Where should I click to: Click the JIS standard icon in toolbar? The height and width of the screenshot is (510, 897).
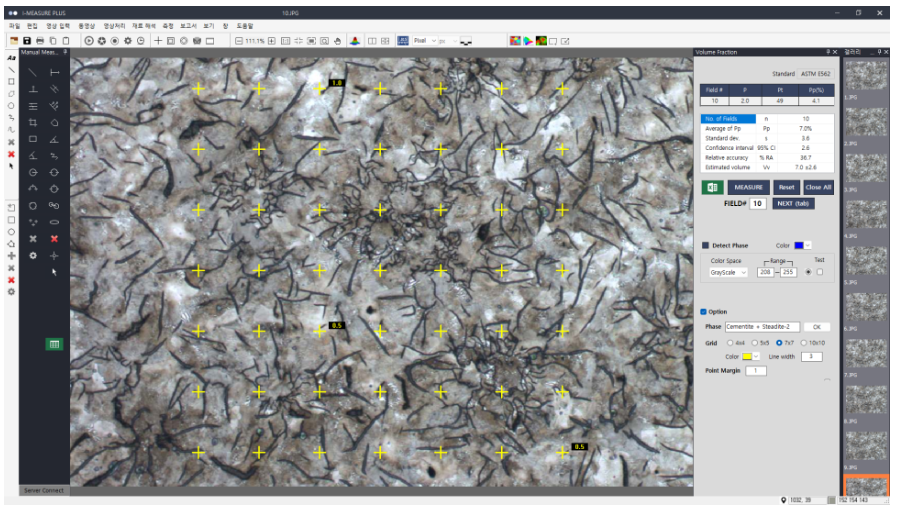pos(403,41)
